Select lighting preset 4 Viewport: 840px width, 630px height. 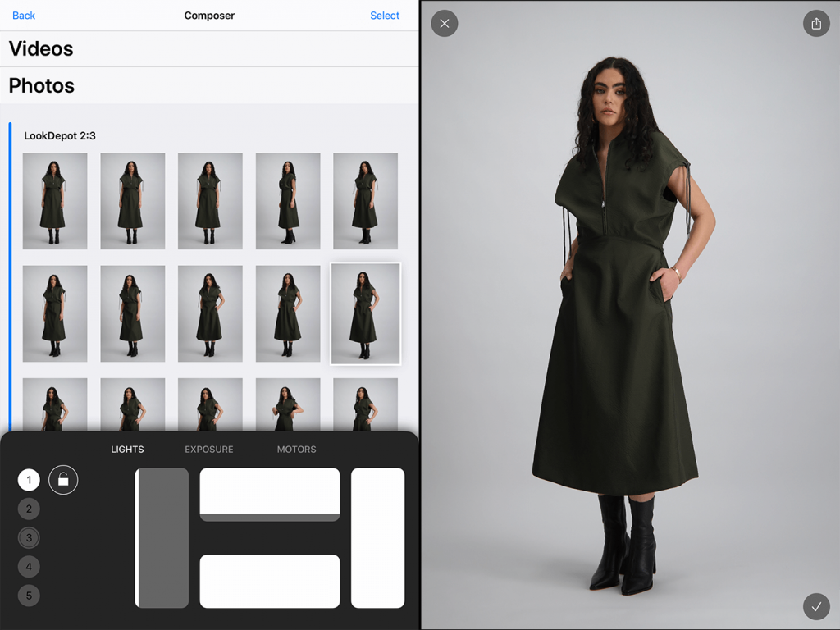click(29, 567)
